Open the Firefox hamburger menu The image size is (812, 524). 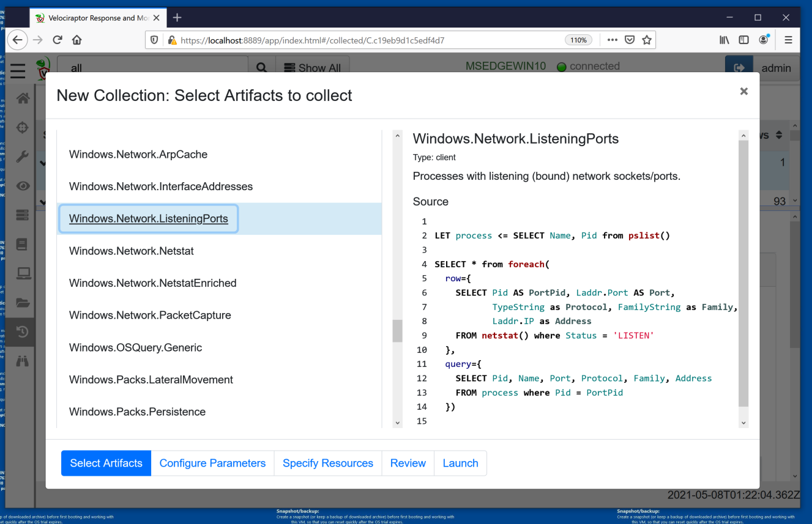click(788, 40)
